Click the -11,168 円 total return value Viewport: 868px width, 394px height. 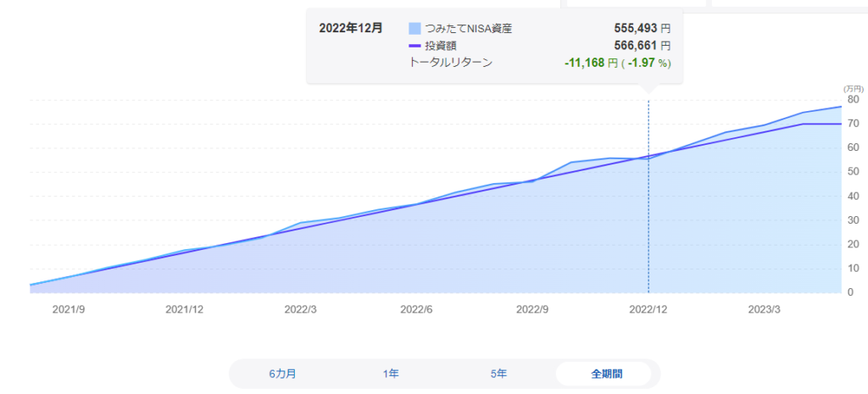tap(591, 63)
